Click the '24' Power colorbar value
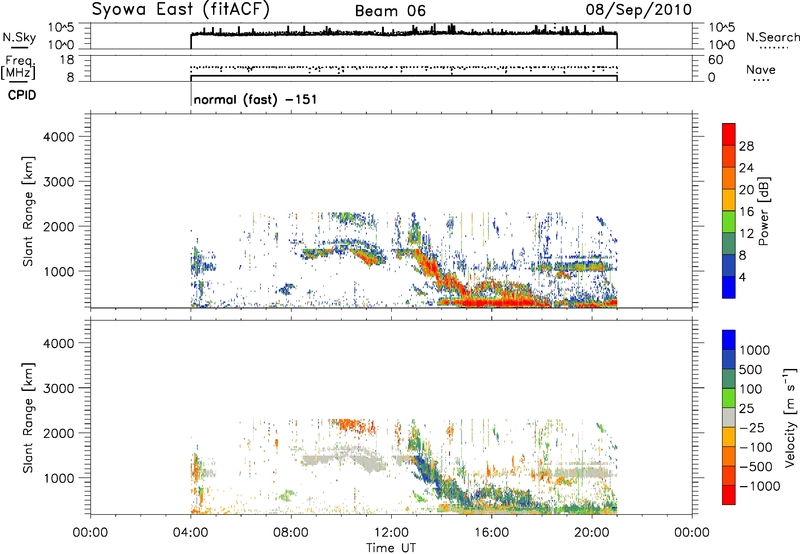The width and height of the screenshot is (800, 554). pyautogui.click(x=746, y=168)
